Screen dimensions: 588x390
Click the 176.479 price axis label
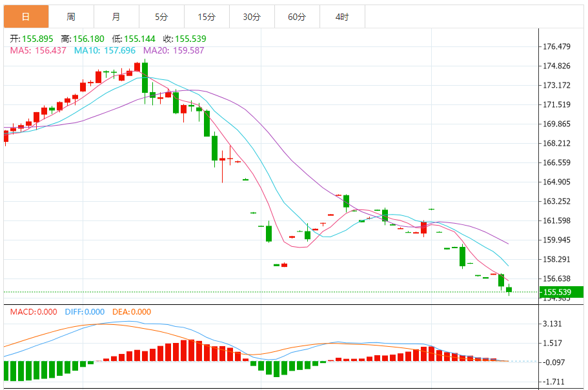[556, 46]
